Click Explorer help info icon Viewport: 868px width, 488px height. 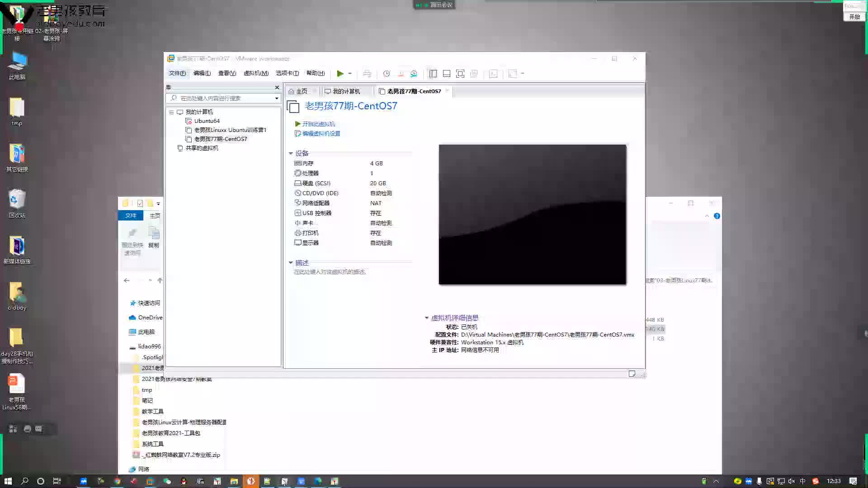click(717, 216)
